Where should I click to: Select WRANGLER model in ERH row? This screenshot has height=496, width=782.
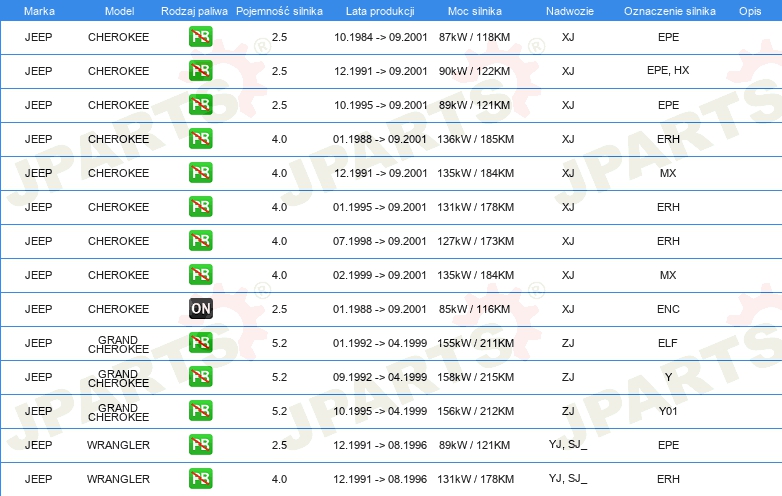(x=118, y=479)
